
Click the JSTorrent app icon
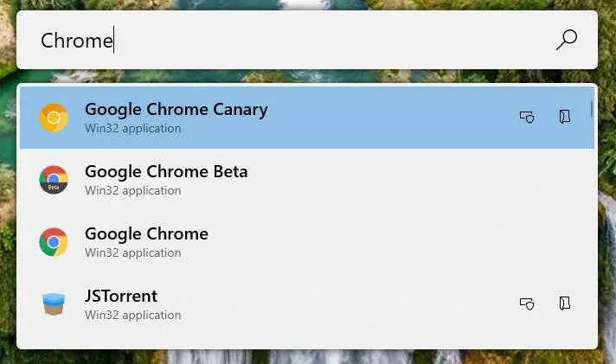pos(54,304)
